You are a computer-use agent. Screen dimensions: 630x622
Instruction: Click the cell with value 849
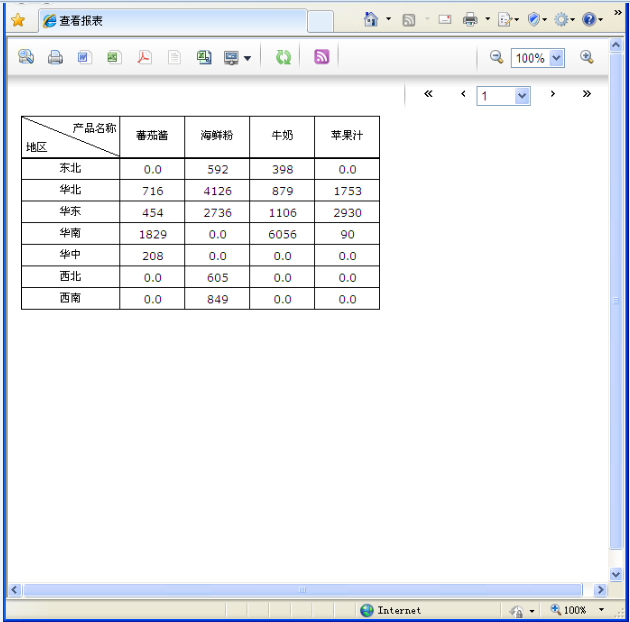pos(217,299)
